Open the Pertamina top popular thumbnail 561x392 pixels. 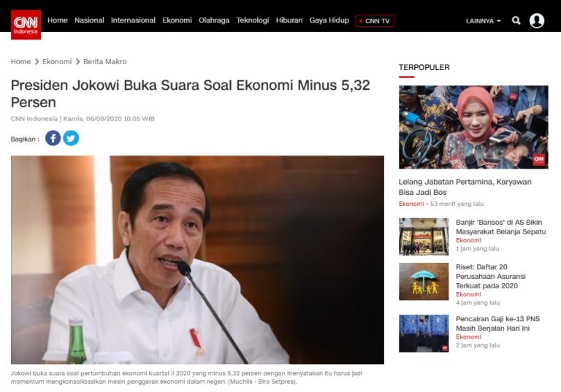(473, 127)
